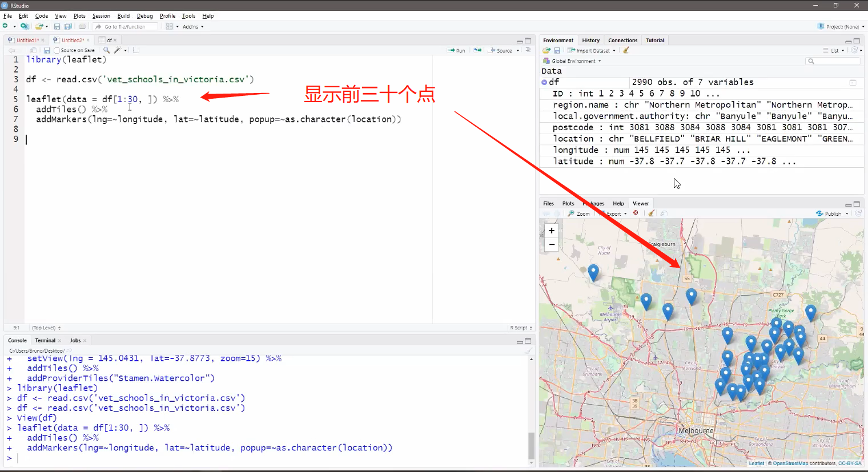Viewport: 868px width, 472px height.
Task: Open R Script file type selector
Action: point(521,328)
